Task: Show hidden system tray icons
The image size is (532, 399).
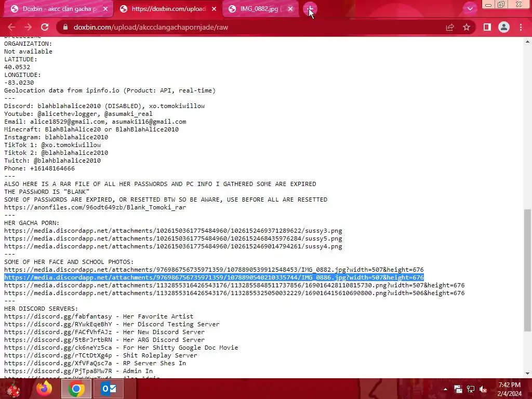Action: point(445,389)
